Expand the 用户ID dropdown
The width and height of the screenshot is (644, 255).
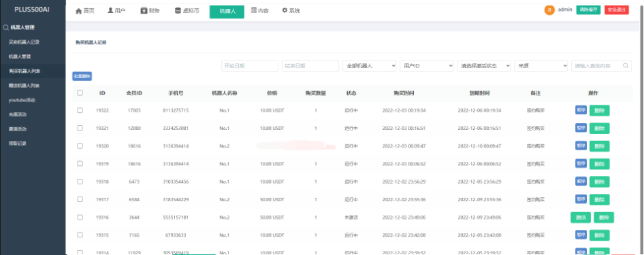click(x=426, y=65)
